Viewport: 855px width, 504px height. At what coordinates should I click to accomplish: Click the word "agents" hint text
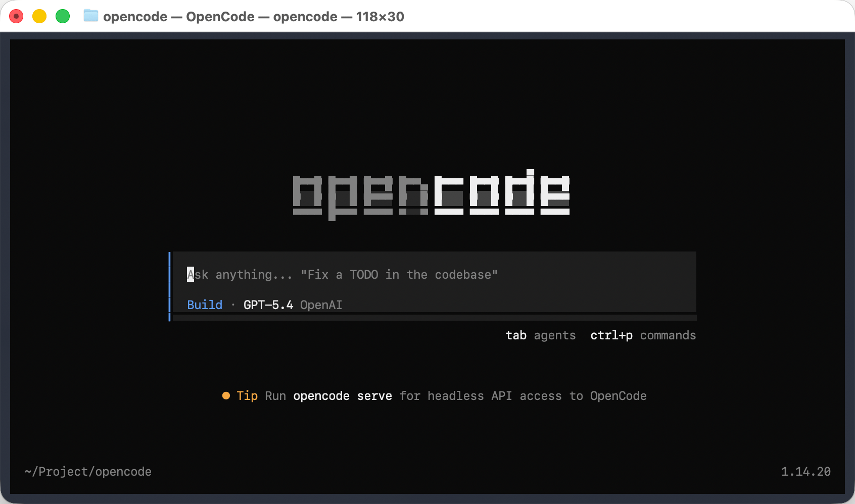(x=555, y=335)
